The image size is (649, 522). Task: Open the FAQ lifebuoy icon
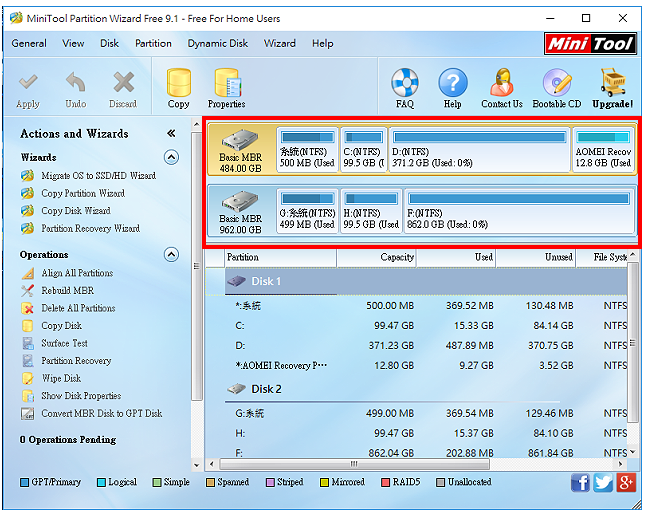(404, 82)
